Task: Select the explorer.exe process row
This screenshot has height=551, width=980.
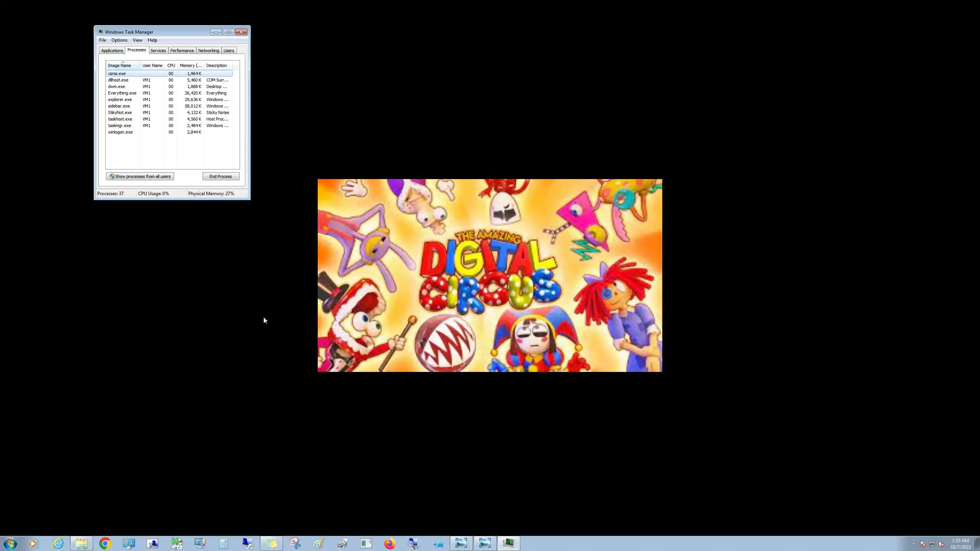Action: click(x=120, y=99)
